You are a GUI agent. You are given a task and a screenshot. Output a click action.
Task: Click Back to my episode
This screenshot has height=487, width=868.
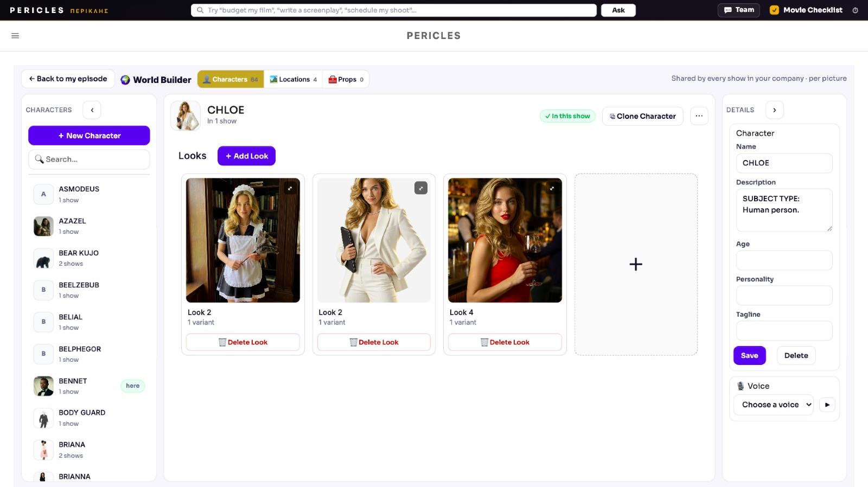click(68, 79)
